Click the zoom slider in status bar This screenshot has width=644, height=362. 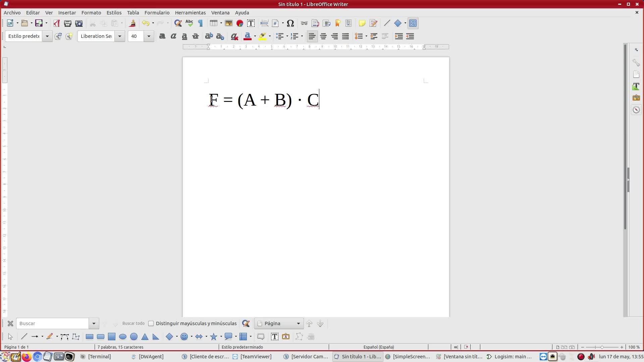tap(602, 347)
